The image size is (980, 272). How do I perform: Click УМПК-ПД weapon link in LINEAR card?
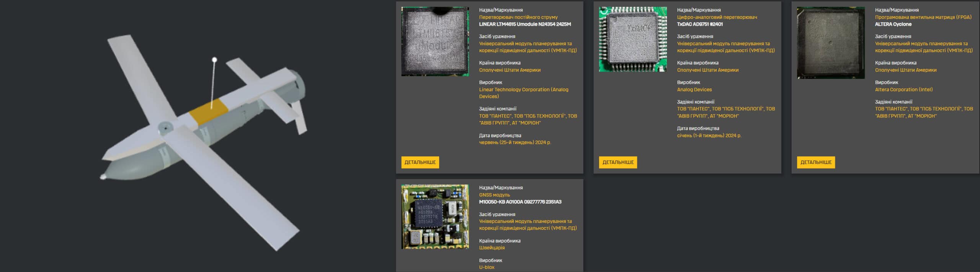528,47
